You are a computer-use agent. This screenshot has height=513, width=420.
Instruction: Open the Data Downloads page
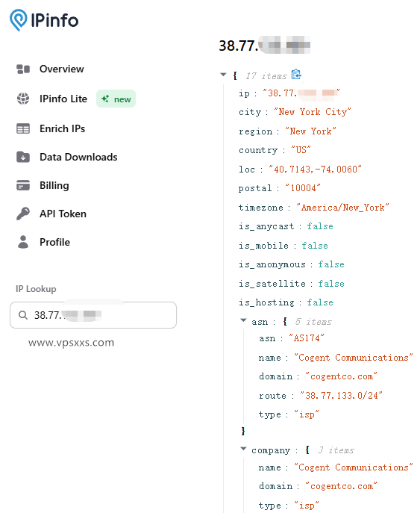78,157
